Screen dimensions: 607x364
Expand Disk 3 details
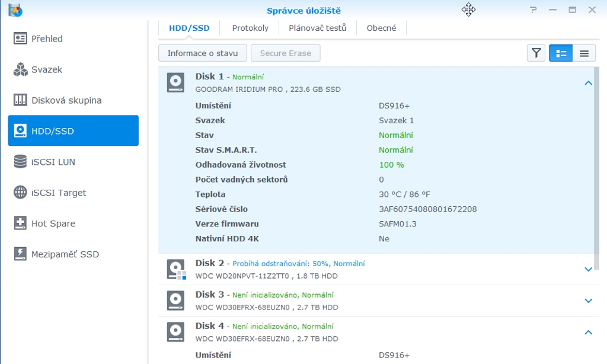[588, 301]
